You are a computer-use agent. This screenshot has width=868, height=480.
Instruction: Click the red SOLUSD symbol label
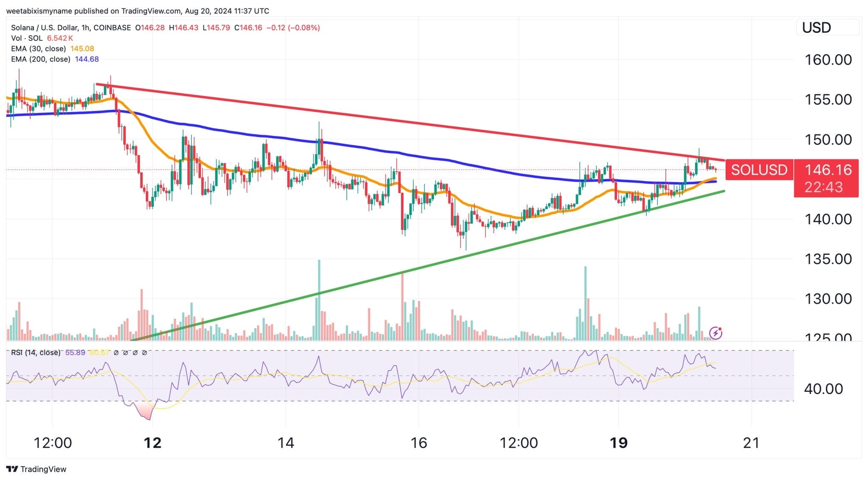[759, 170]
